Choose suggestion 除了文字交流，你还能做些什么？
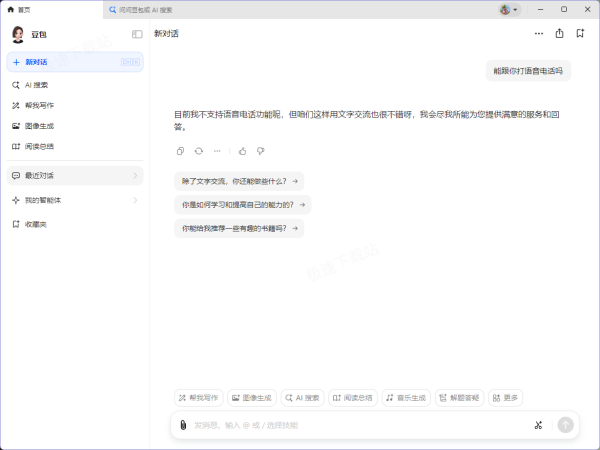The height and width of the screenshot is (450, 600). tap(239, 181)
